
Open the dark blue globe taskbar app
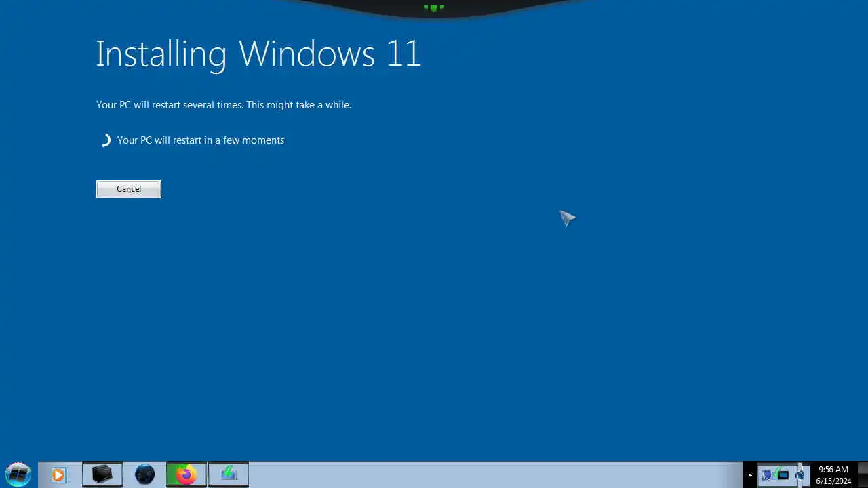(144, 474)
